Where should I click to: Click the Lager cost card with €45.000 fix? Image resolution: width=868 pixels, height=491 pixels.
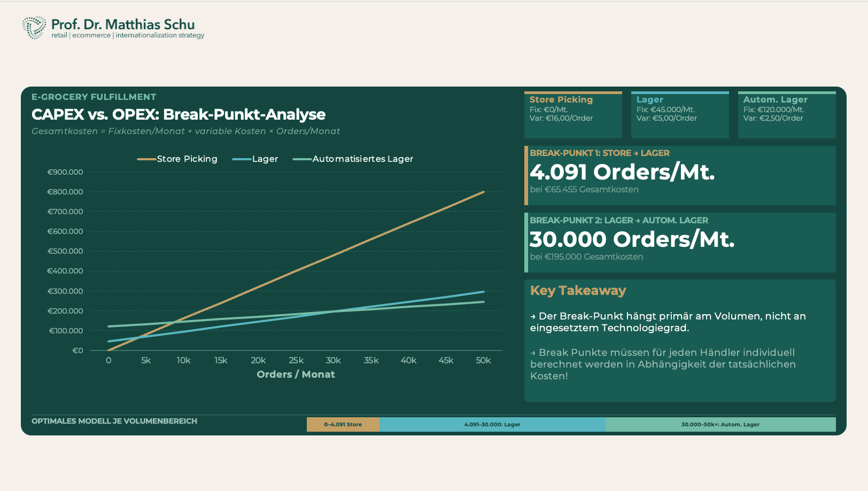[x=680, y=115]
